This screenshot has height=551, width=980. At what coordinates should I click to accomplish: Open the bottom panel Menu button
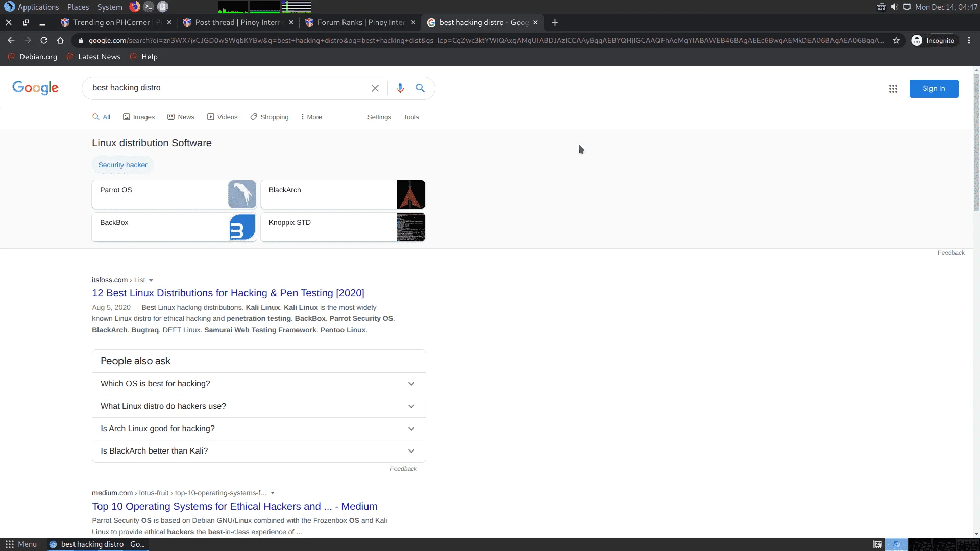(21, 544)
